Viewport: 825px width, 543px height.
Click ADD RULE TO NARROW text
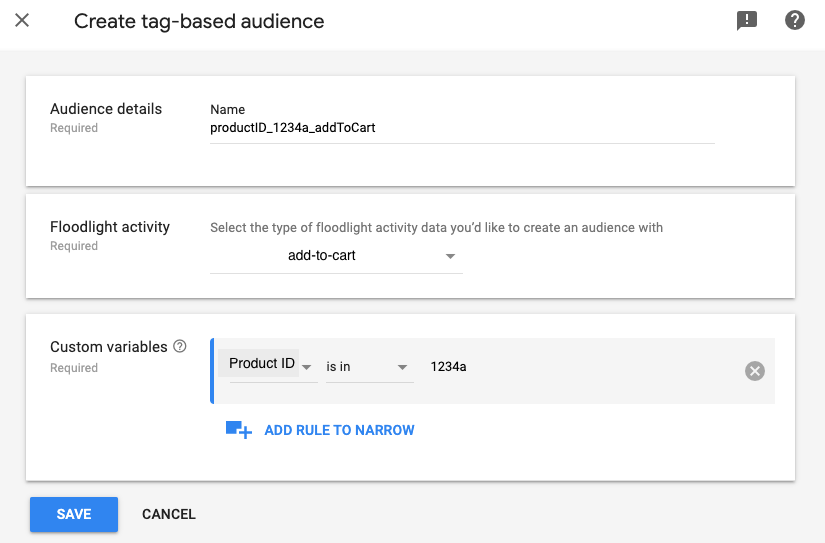[x=339, y=430]
